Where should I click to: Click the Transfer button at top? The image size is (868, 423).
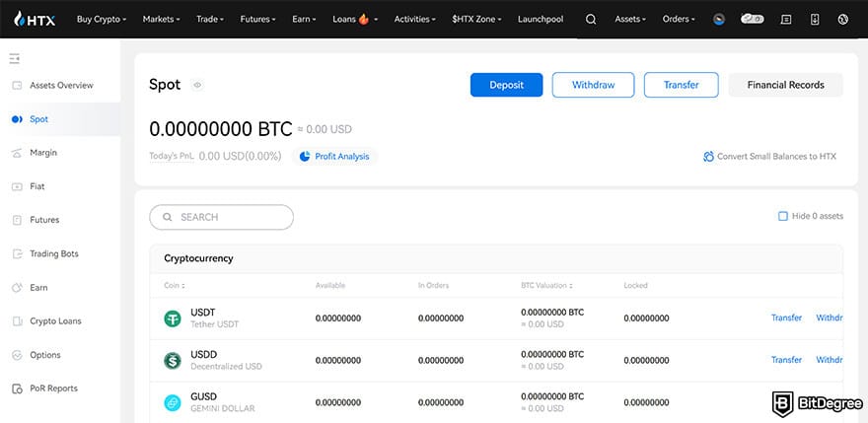click(x=682, y=85)
